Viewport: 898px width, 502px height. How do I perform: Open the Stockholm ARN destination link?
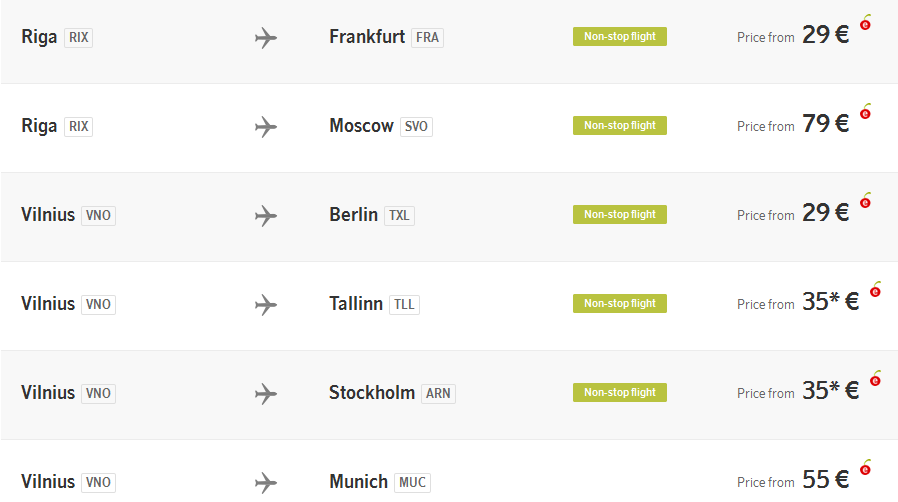pos(392,393)
